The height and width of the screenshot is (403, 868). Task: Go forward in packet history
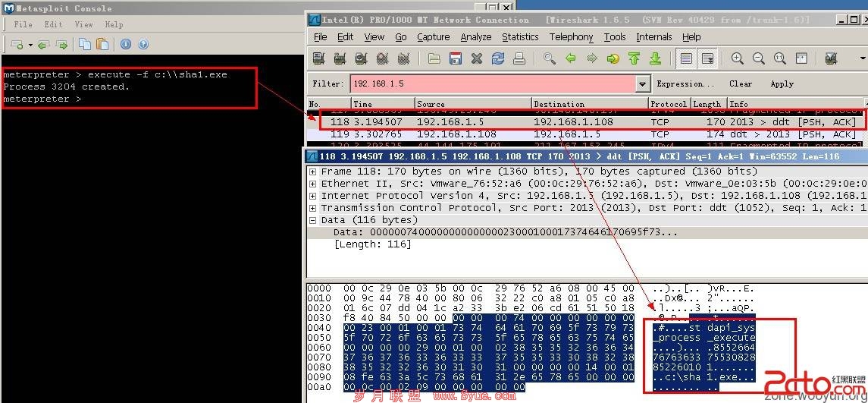(x=592, y=58)
